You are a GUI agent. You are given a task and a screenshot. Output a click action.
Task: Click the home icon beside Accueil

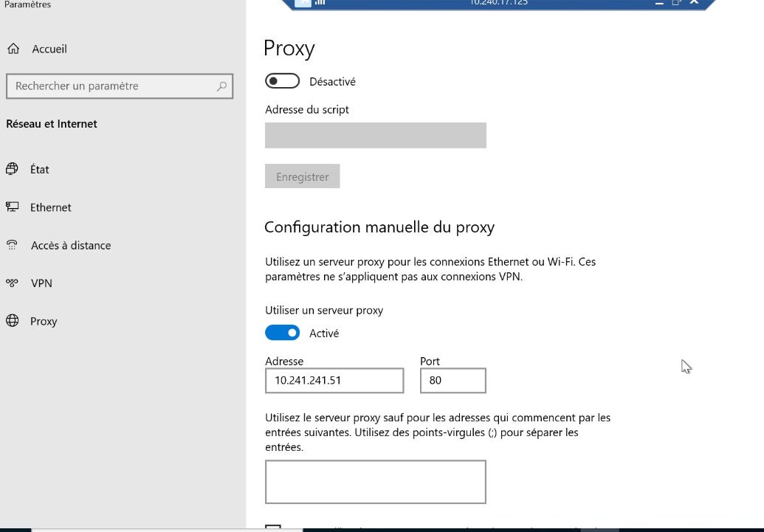point(13,49)
